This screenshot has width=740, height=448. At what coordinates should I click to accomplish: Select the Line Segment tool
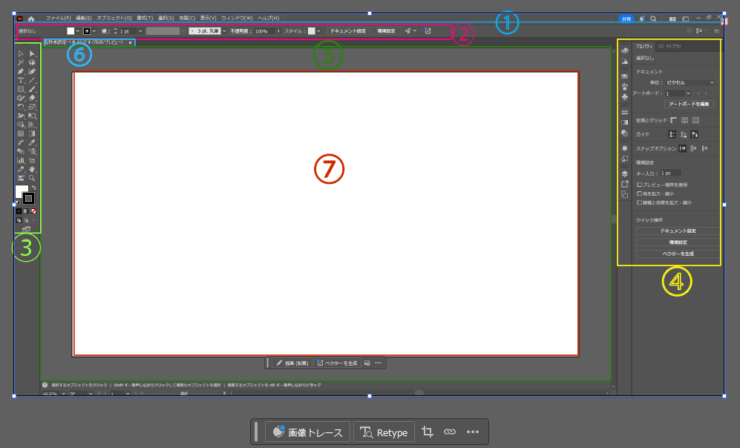(32, 80)
